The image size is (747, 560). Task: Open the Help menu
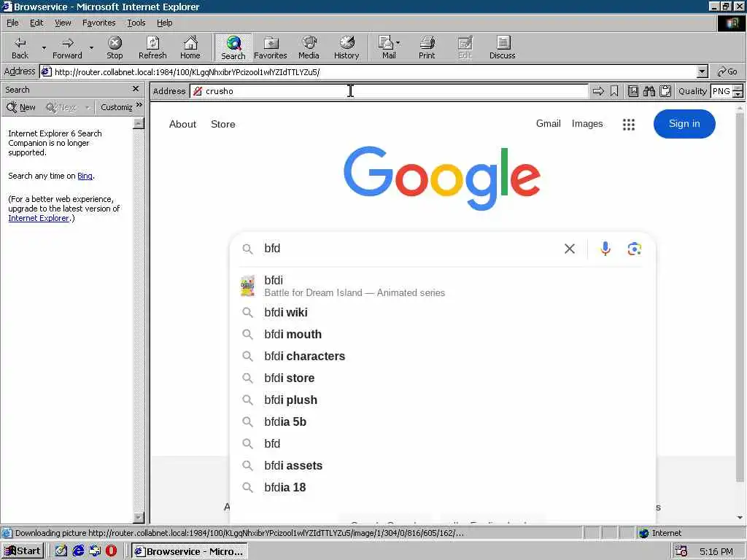164,23
